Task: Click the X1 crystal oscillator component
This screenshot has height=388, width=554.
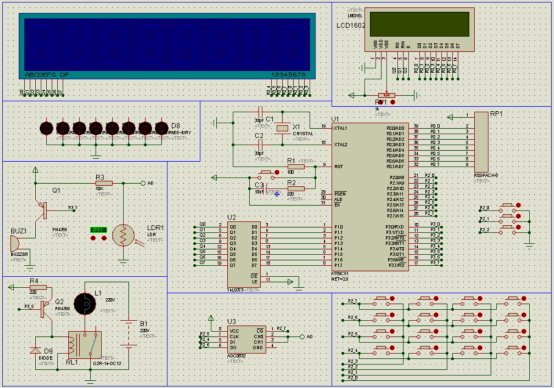Action: pyautogui.click(x=282, y=129)
